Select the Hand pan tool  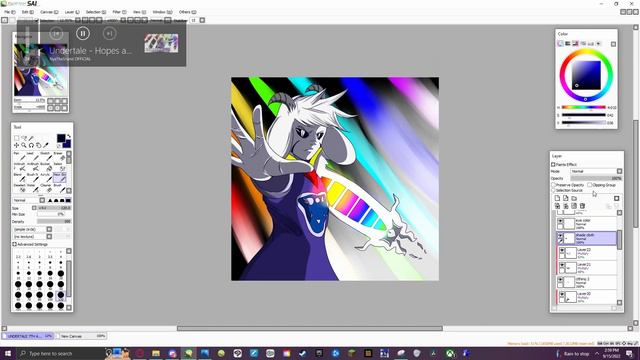38,145
